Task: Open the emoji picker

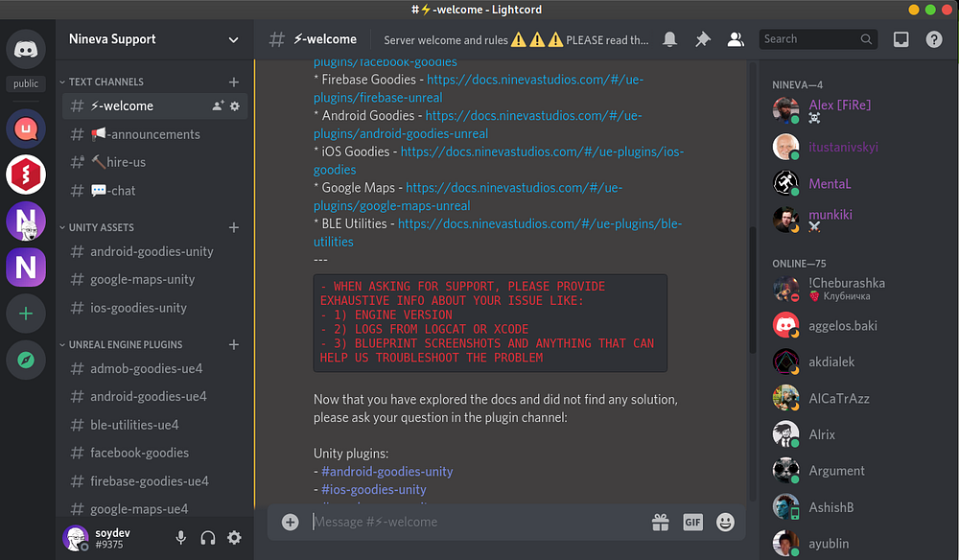Action: pos(725,522)
